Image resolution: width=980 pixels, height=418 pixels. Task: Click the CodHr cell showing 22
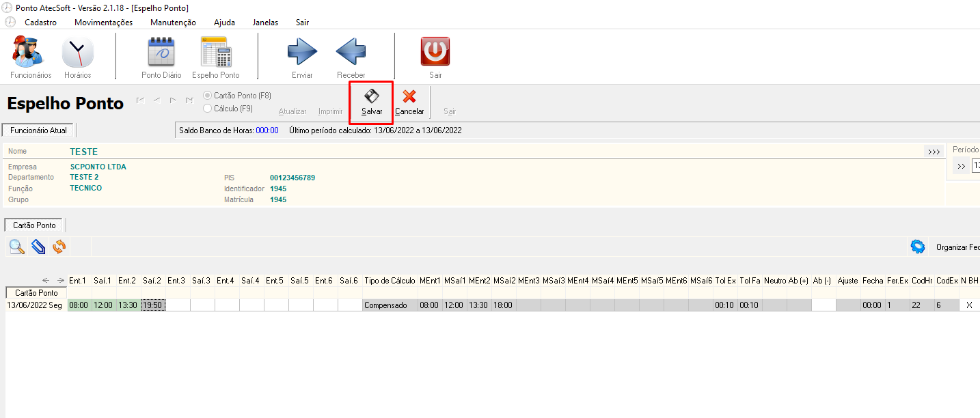pos(922,305)
